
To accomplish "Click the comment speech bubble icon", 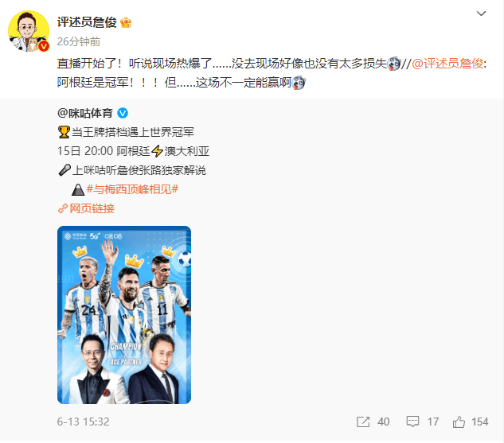I will click(412, 422).
